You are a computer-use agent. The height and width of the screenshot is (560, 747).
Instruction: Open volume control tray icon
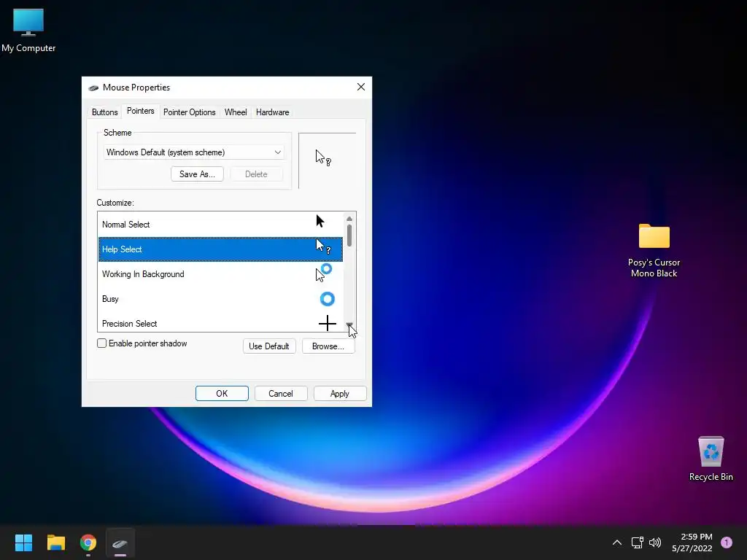(655, 542)
